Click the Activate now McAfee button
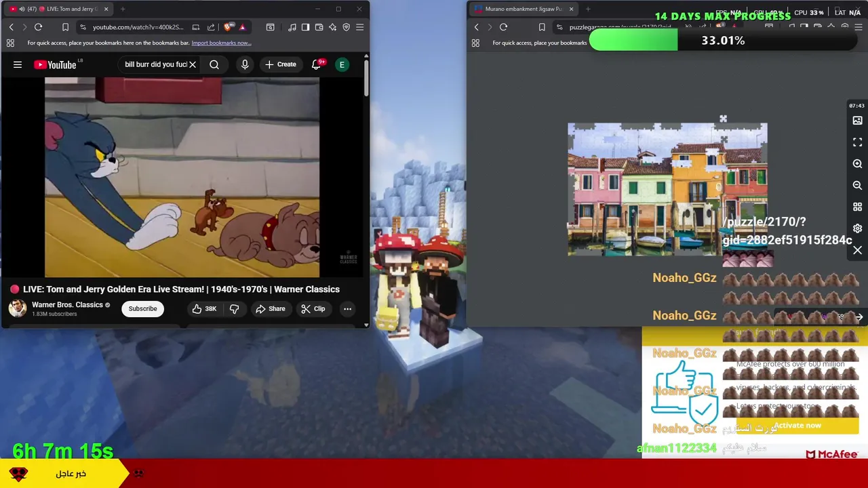 coord(797,426)
